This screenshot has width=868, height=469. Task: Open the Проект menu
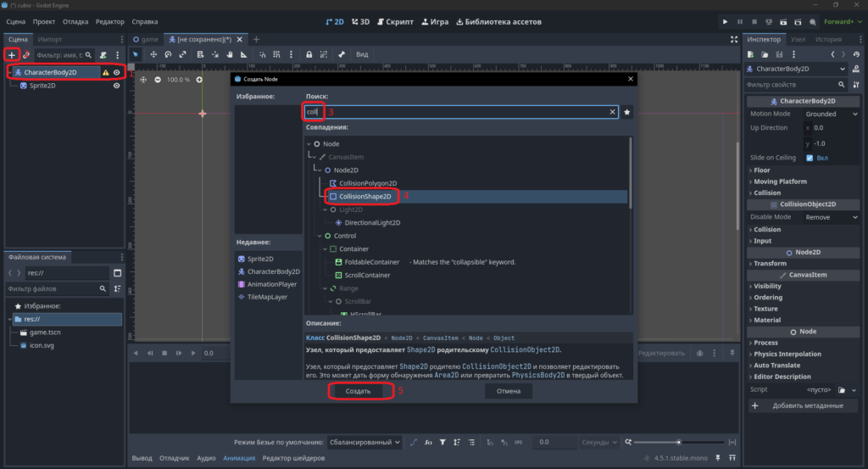pos(44,21)
